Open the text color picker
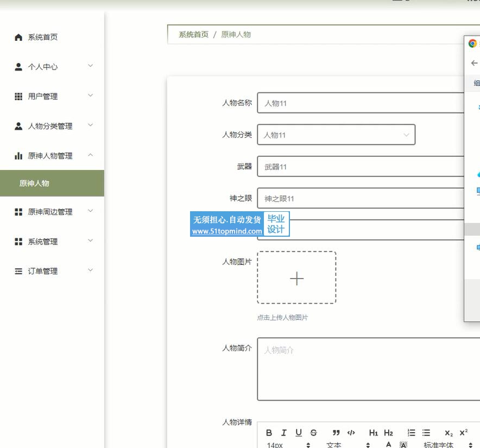Viewport: 480px width, 448px height. click(x=388, y=444)
